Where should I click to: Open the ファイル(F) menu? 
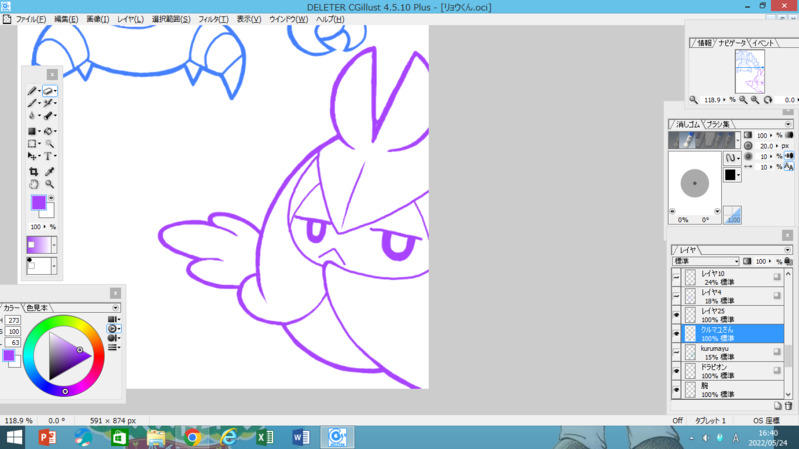tap(31, 19)
